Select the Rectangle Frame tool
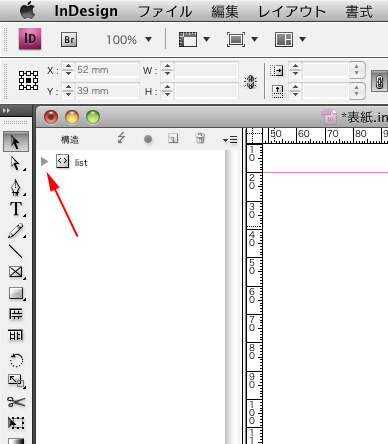 point(16,272)
